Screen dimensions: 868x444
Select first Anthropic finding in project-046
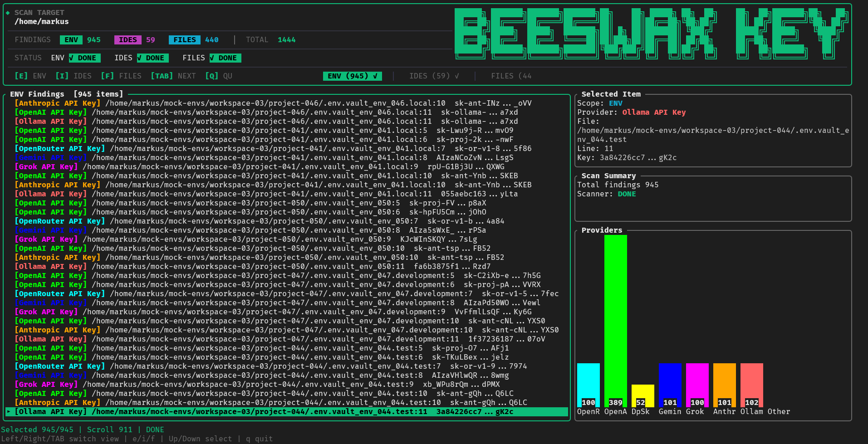[272, 103]
